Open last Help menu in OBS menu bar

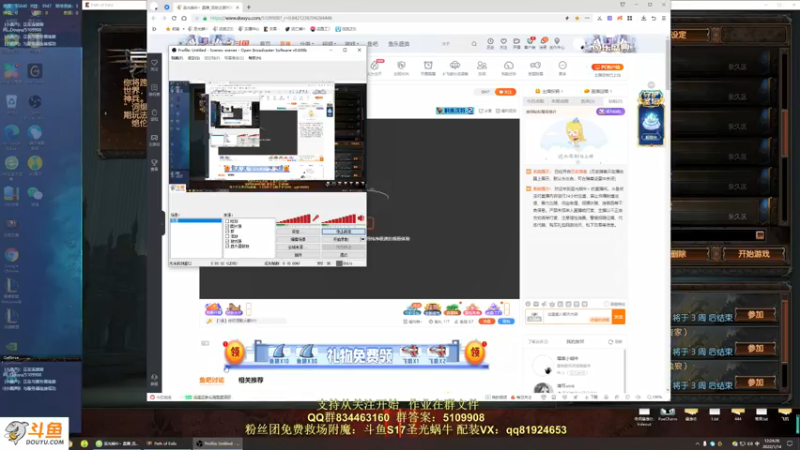click(x=255, y=58)
